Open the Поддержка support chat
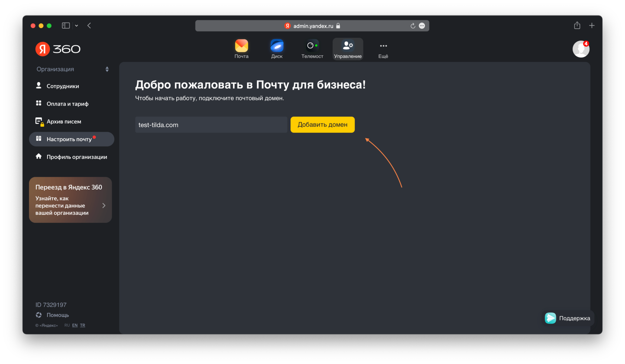 [x=568, y=318]
